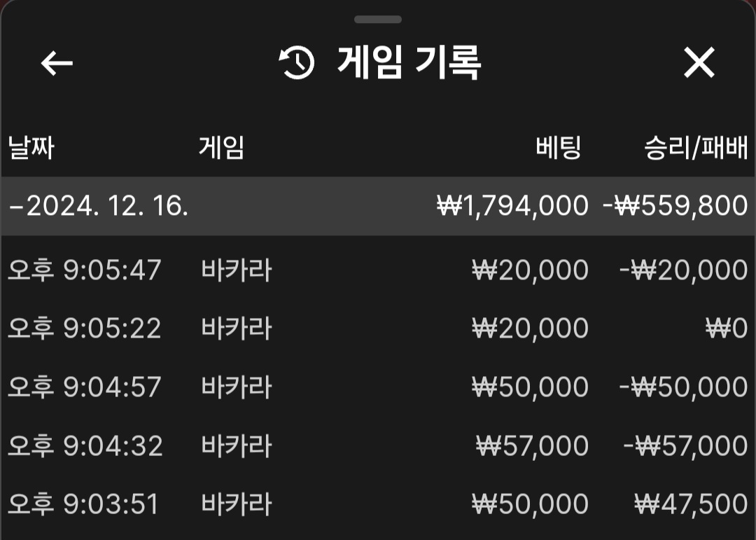The height and width of the screenshot is (540, 756).
Task: Tap the ₩0 result amount
Action: point(727,328)
